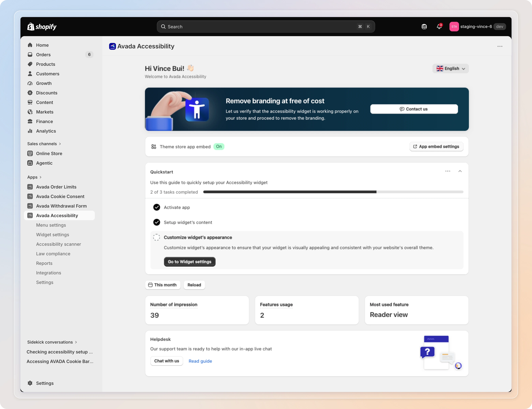
Task: Click the Avada Order Limits app icon
Action: pos(30,187)
